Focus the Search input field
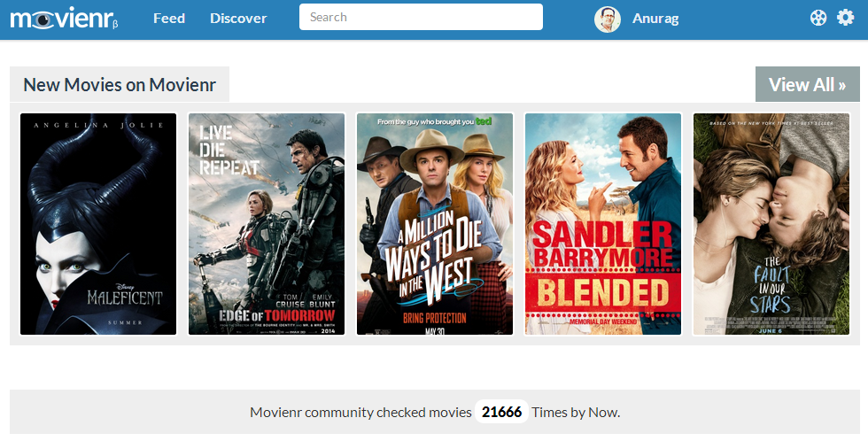This screenshot has width=868, height=441. (x=421, y=17)
